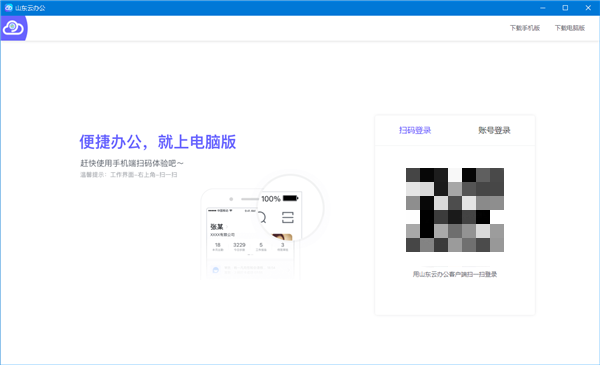Click the QR code login image
The image size is (600, 365).
(x=455, y=210)
